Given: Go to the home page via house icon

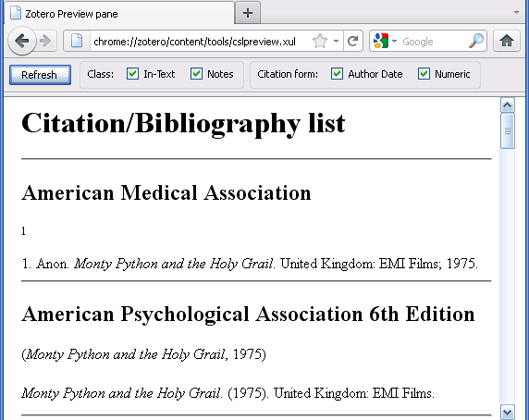Looking at the screenshot, I should [x=507, y=41].
